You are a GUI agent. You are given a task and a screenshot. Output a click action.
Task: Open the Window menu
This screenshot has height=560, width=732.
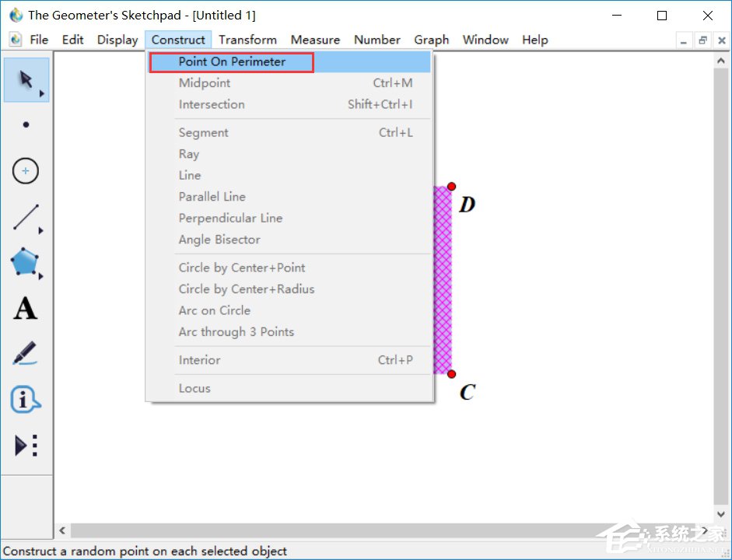[x=485, y=40]
